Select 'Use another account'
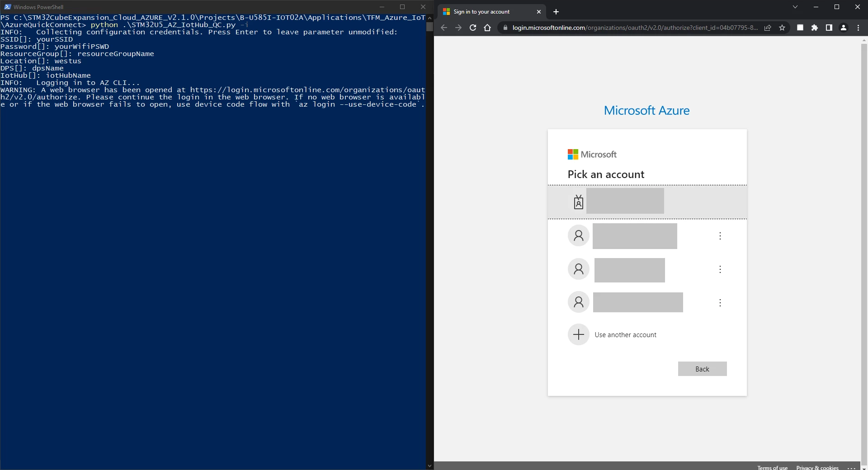 point(626,335)
